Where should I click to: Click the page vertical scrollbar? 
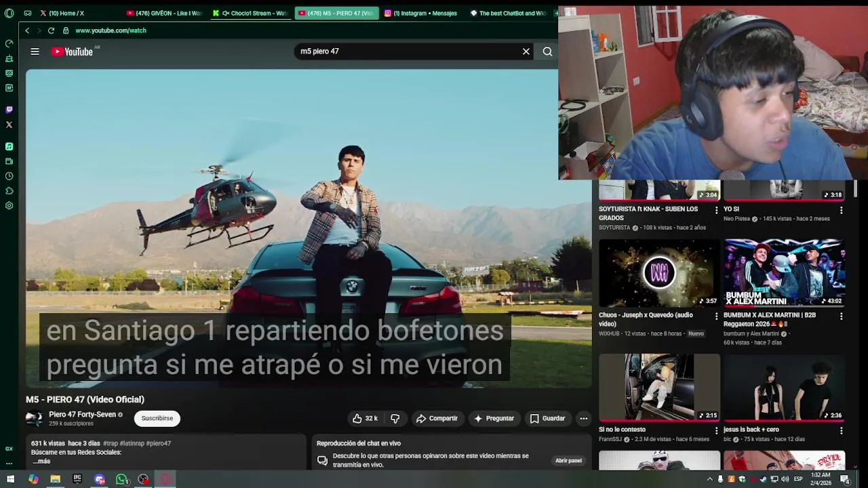[855, 190]
